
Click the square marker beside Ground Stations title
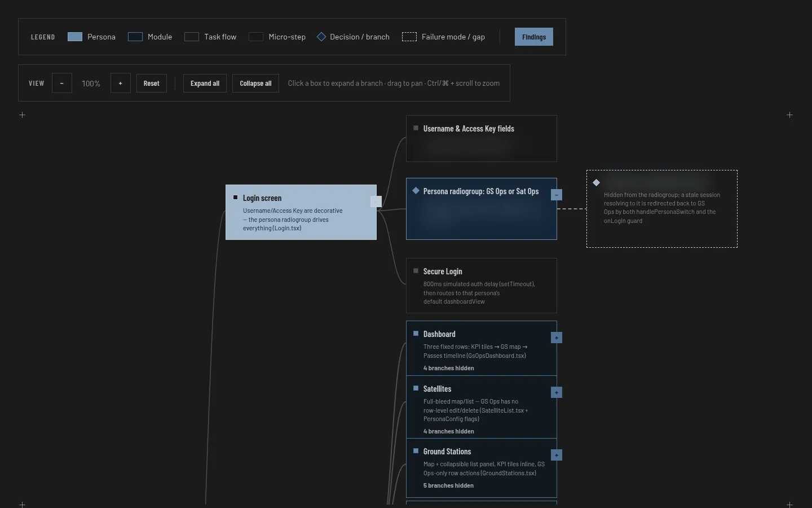(416, 451)
